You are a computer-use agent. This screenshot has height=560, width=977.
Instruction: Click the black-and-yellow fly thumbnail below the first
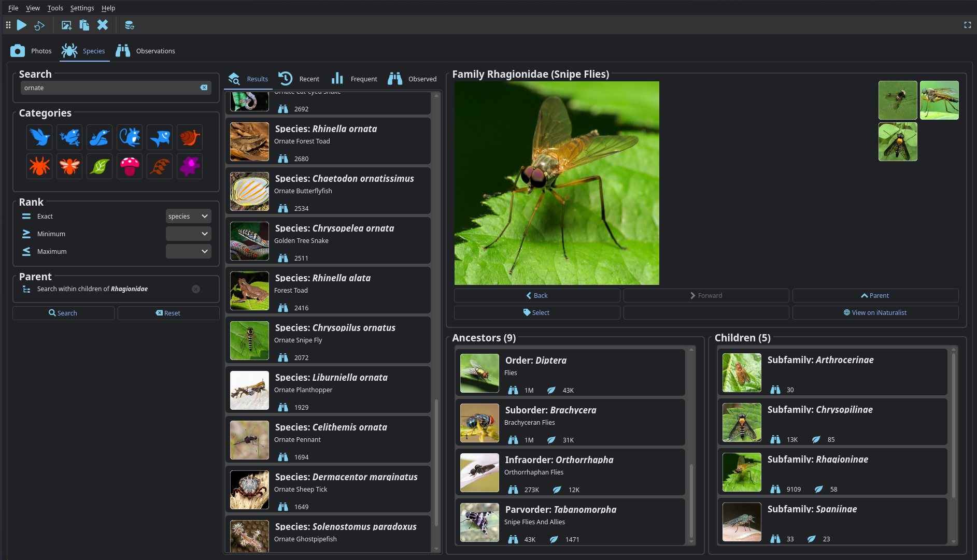pos(898,142)
